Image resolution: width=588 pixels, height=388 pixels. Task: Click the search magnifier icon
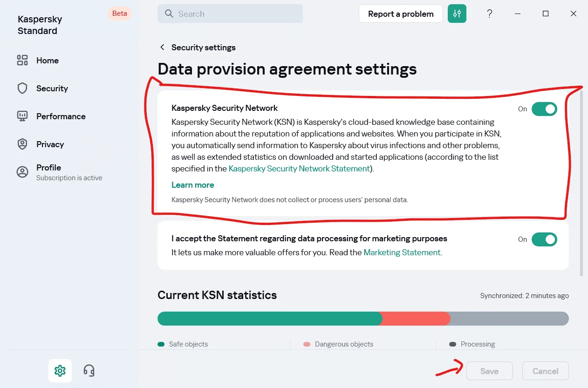click(169, 14)
